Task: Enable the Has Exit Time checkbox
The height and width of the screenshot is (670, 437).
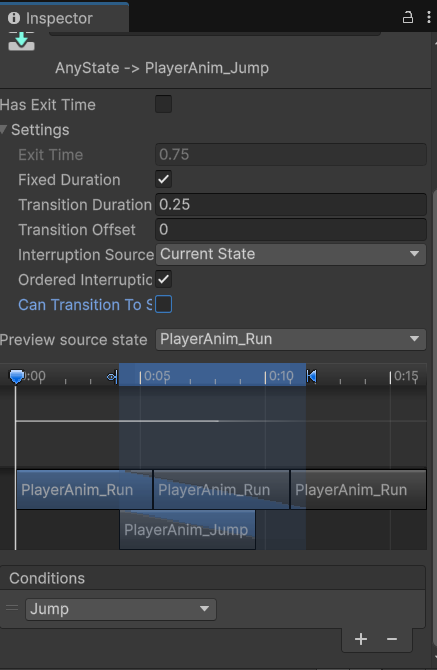Action: click(x=164, y=104)
